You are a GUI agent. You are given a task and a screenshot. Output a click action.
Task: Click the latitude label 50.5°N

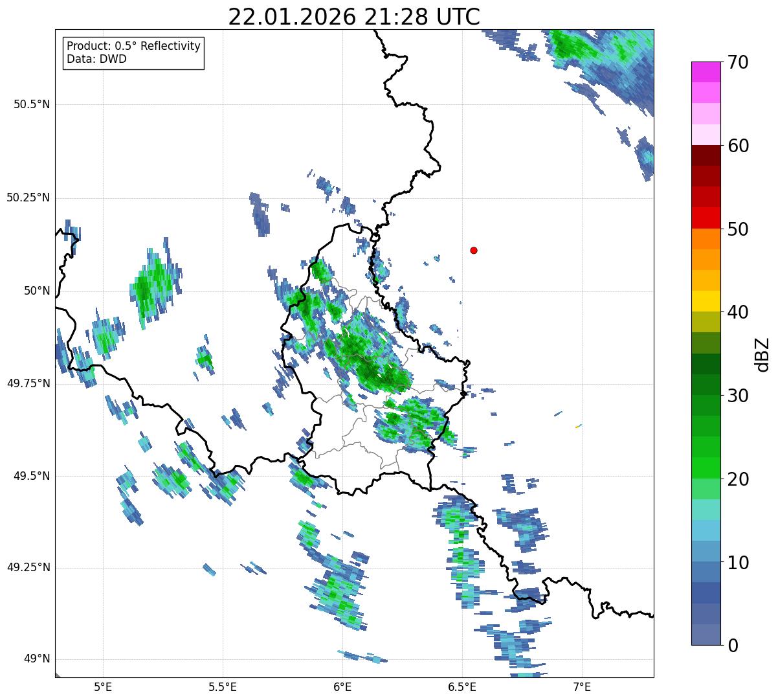[32, 105]
